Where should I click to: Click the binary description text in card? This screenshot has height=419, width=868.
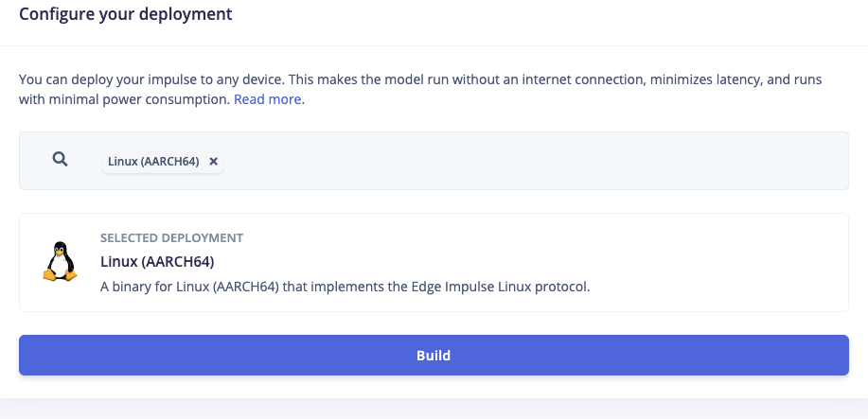[345, 288]
